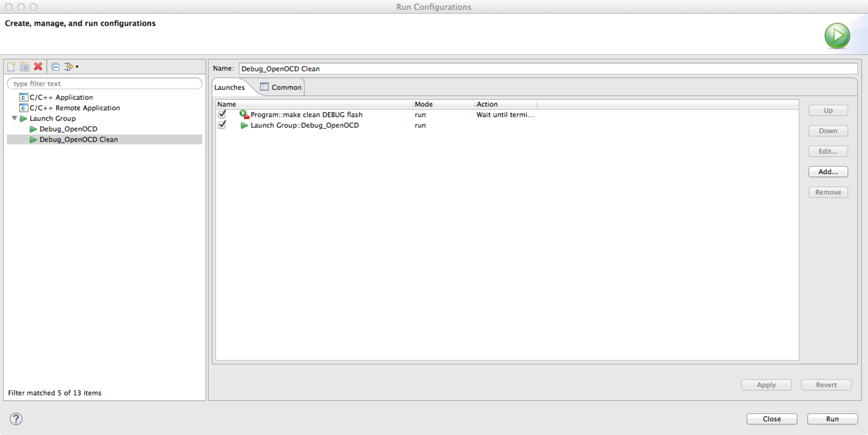Click the large green run icon
This screenshot has height=435, width=868.
pos(837,36)
